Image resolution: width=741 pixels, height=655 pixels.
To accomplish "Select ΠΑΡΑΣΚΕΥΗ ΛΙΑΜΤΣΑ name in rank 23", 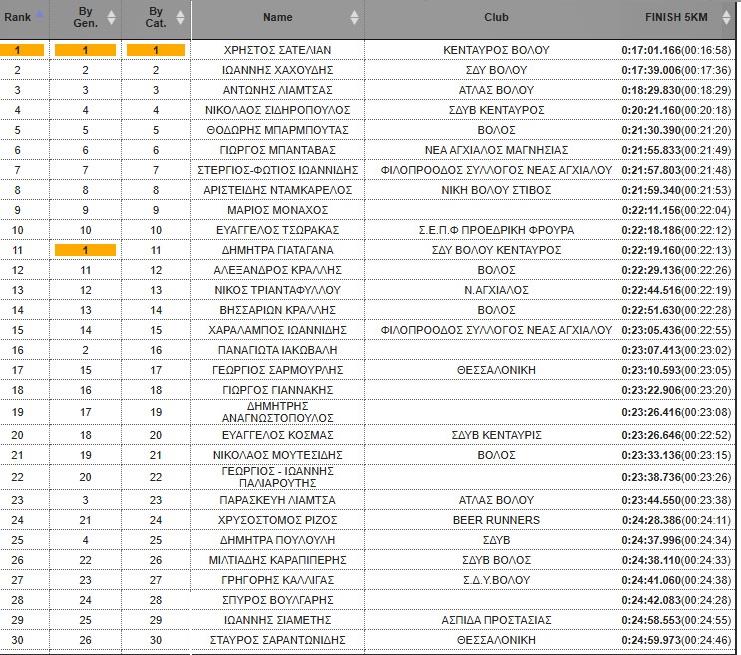I will click(278, 500).
